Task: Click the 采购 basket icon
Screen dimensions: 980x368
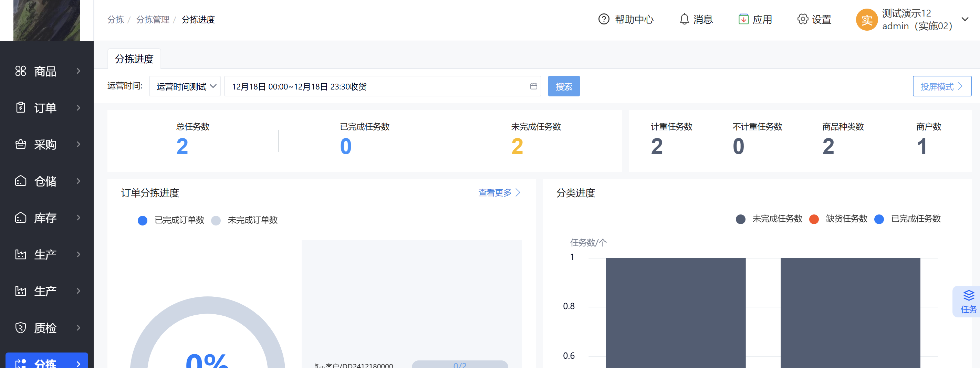Action: click(21, 145)
